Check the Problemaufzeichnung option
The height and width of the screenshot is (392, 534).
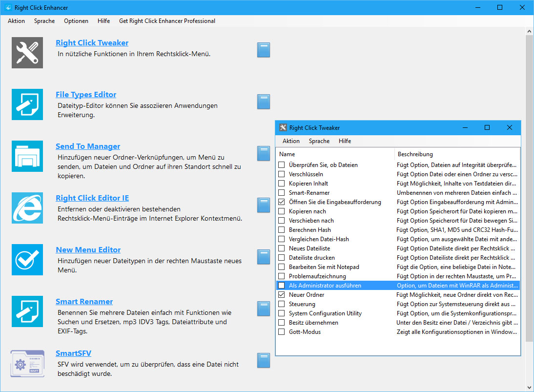pos(281,276)
